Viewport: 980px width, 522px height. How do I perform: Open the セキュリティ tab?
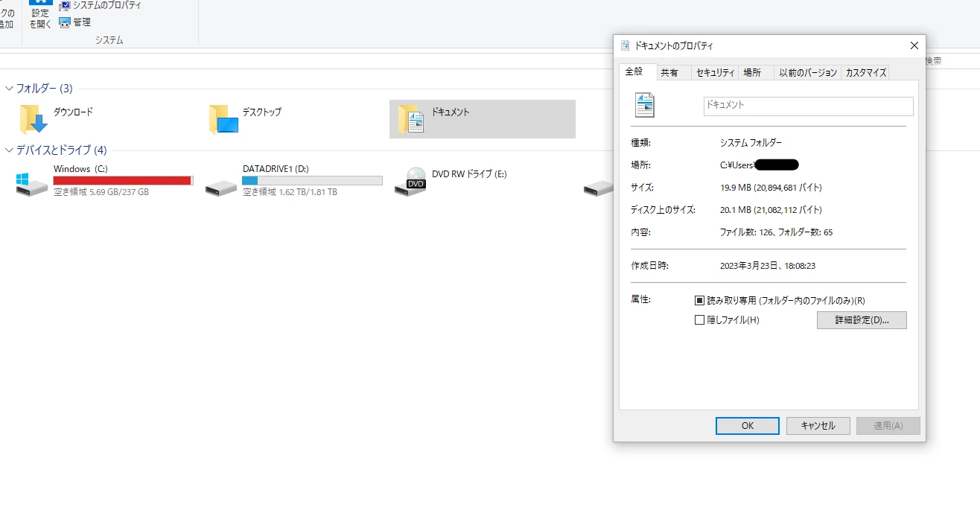tap(714, 72)
